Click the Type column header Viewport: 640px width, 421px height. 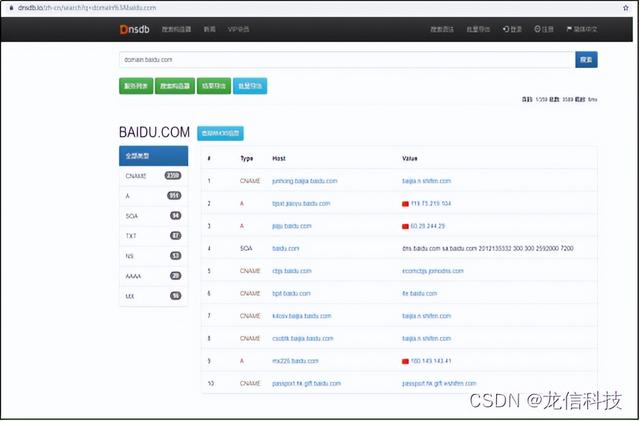[247, 158]
